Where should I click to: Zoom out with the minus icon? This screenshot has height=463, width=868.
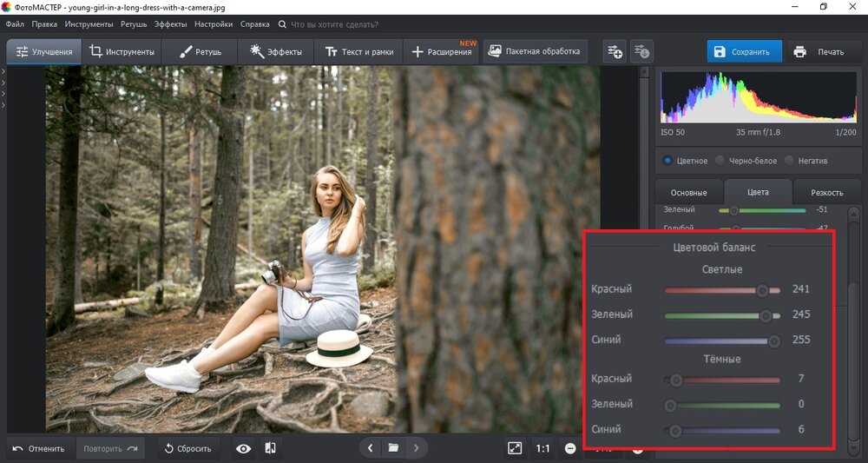click(x=570, y=448)
